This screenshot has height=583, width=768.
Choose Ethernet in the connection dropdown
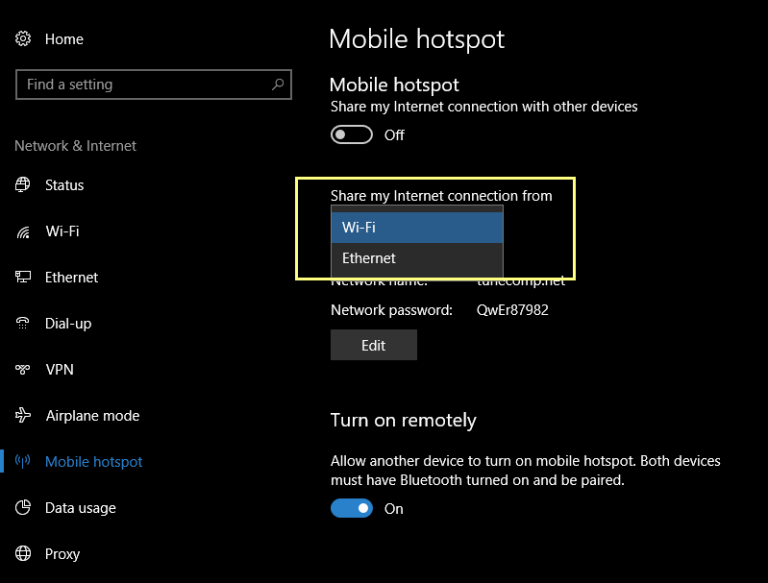(417, 258)
